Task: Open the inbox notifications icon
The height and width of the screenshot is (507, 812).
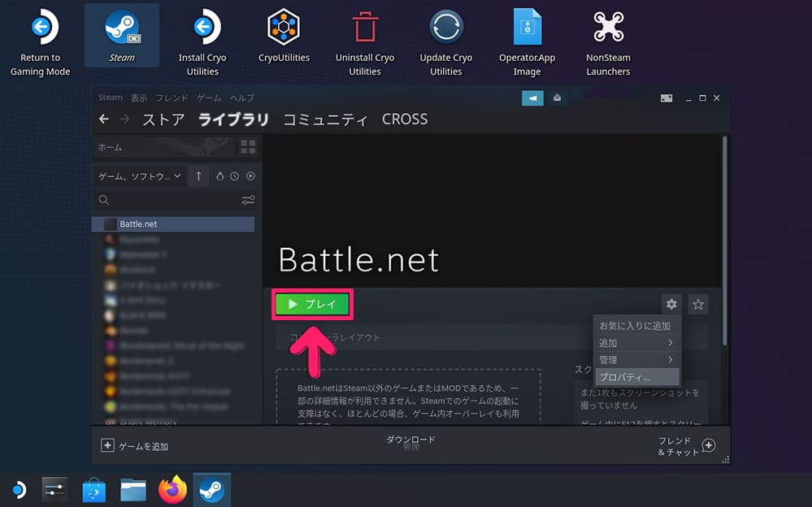Action: [558, 97]
